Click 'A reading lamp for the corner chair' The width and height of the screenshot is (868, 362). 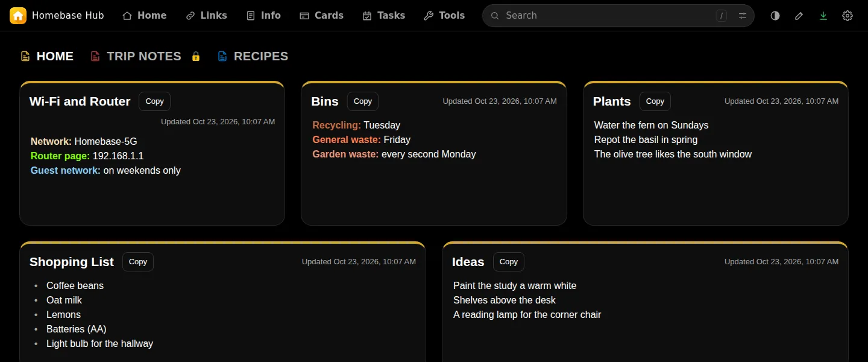point(527,315)
